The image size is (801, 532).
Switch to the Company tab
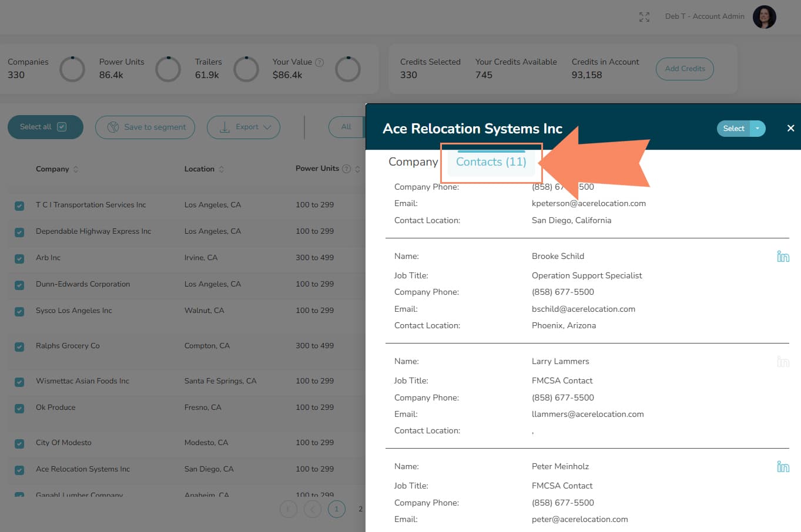413,162
